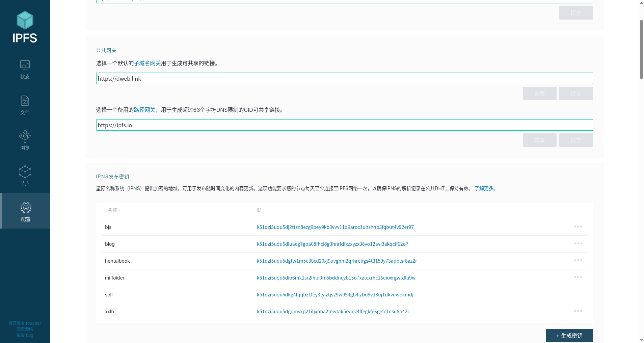Screen dimensions: 644x343
Task: Open the options menu for the blog key
Action: 578,243
